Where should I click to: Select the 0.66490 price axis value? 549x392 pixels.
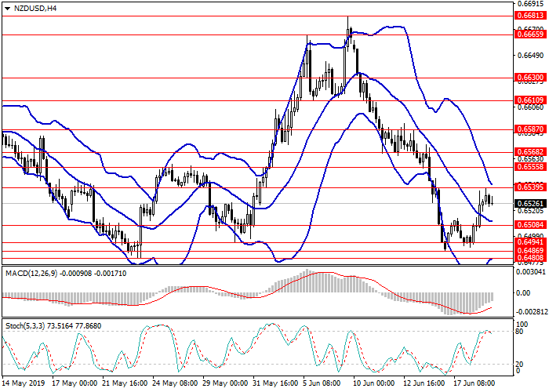(x=530, y=56)
